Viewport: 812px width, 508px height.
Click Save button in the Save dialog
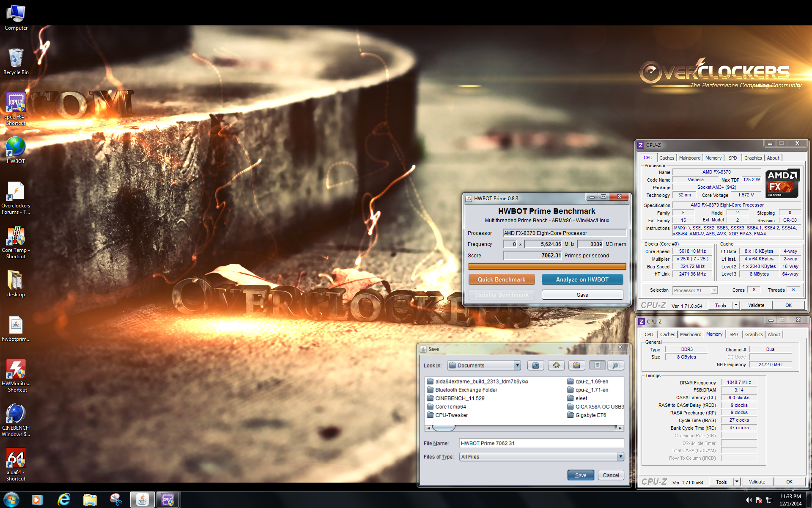(581, 475)
